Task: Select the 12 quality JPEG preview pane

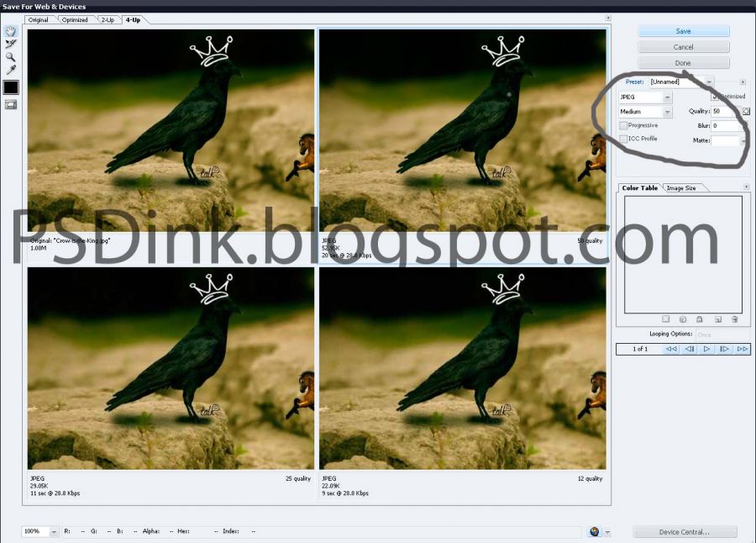Action: (463, 368)
